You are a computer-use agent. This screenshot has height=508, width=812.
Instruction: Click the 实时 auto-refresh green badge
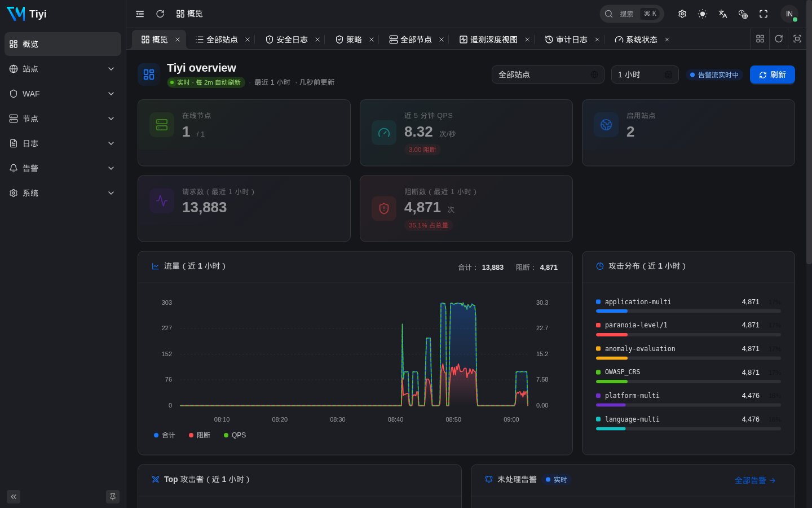click(206, 82)
